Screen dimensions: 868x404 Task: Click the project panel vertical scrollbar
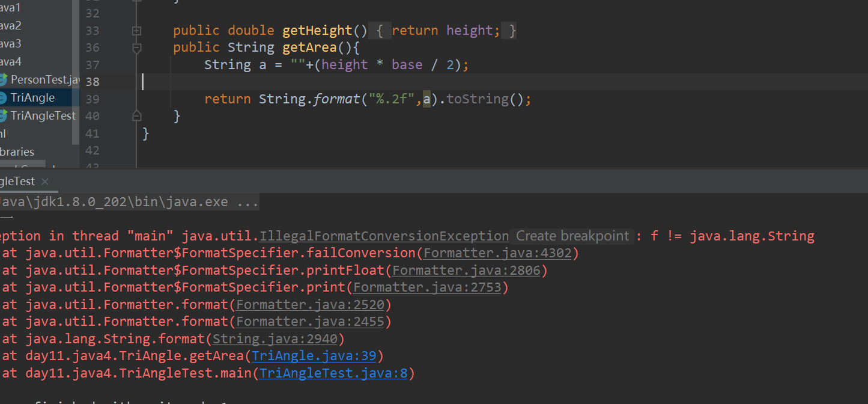76,72
